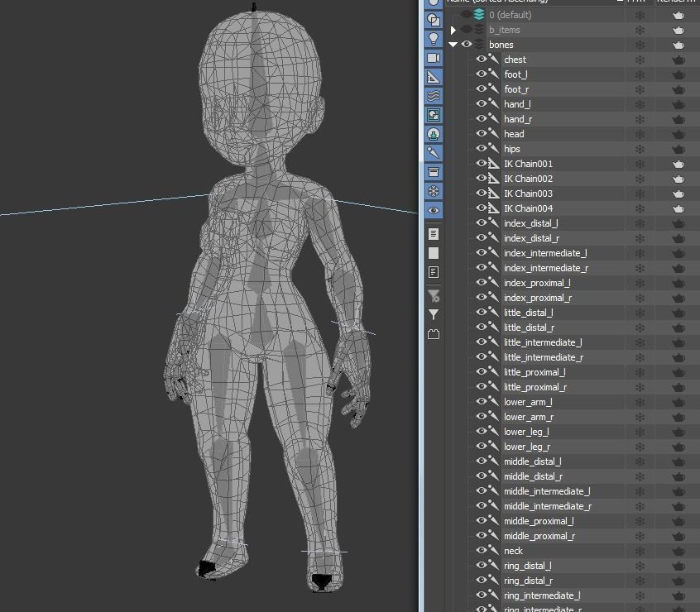This screenshot has height=612, width=700.
Task: Select middle_intermediate_r in the list
Action: coord(548,506)
